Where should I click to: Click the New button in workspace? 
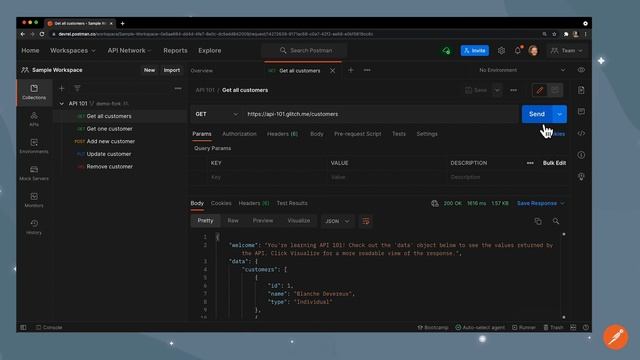[x=149, y=70]
